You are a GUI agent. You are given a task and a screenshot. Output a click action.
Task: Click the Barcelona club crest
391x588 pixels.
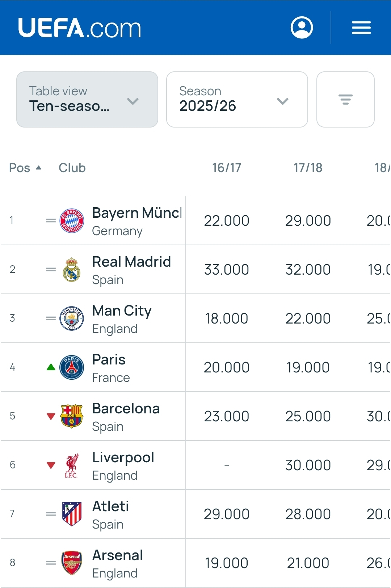[x=72, y=416]
